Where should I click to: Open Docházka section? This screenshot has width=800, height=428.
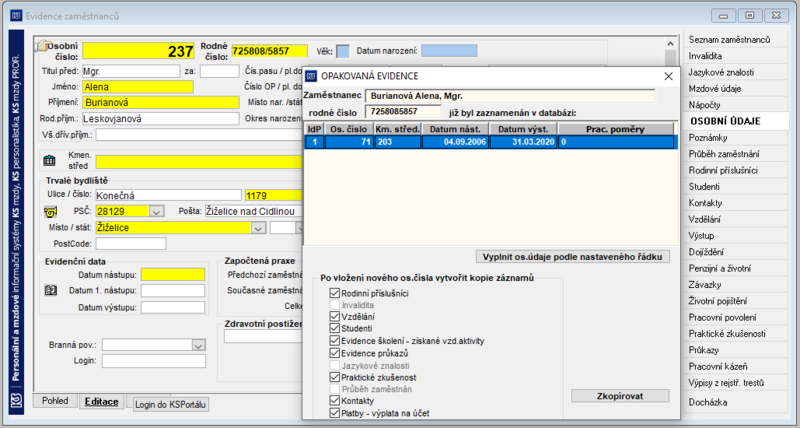(x=708, y=402)
